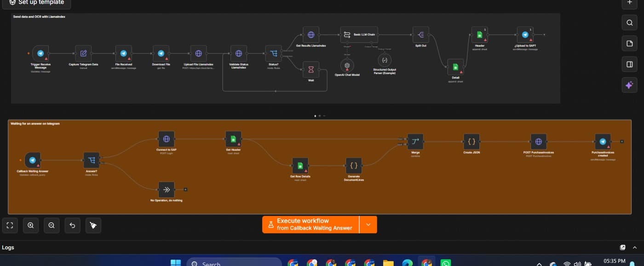Image resolution: width=644 pixels, height=266 pixels.
Task: Zoom out of the workflow canvas
Action: 52,225
